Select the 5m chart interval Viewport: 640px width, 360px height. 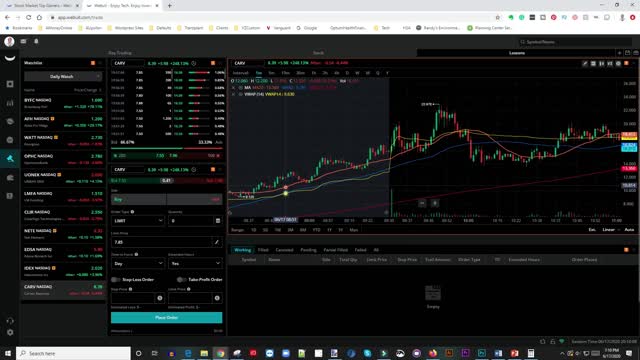pyautogui.click(x=271, y=73)
